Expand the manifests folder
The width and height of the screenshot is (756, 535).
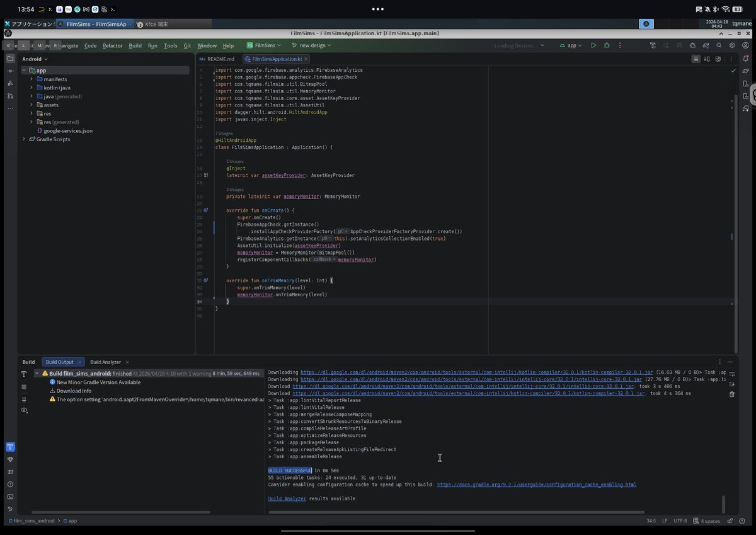coord(31,79)
